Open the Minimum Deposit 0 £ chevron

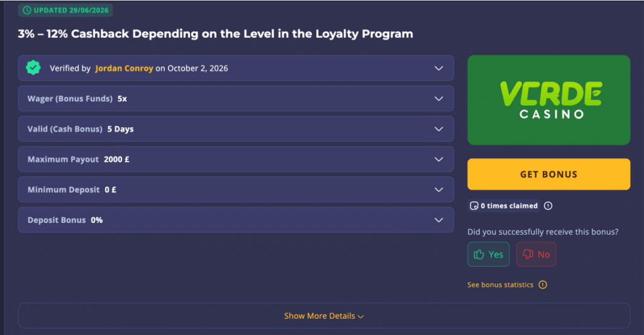coord(438,190)
